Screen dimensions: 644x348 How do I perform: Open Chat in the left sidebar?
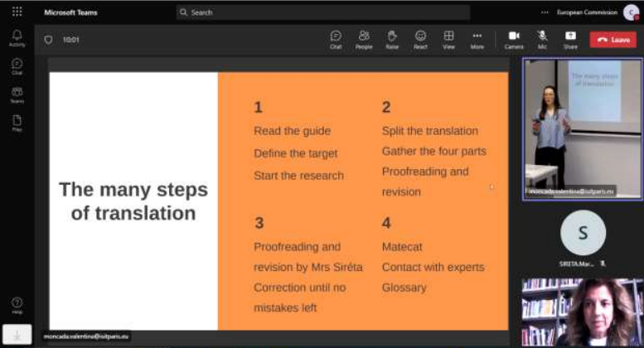coord(17,65)
